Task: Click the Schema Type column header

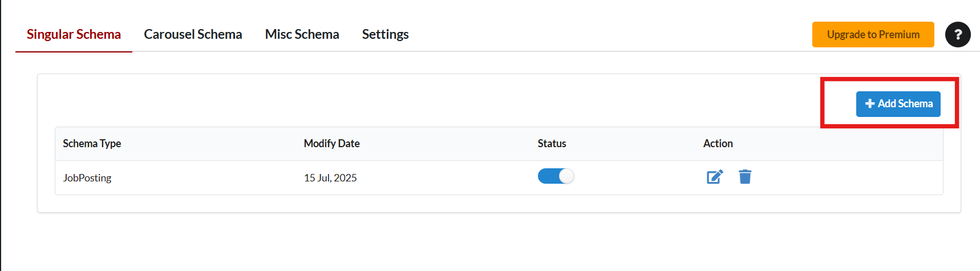Action: point(92,143)
